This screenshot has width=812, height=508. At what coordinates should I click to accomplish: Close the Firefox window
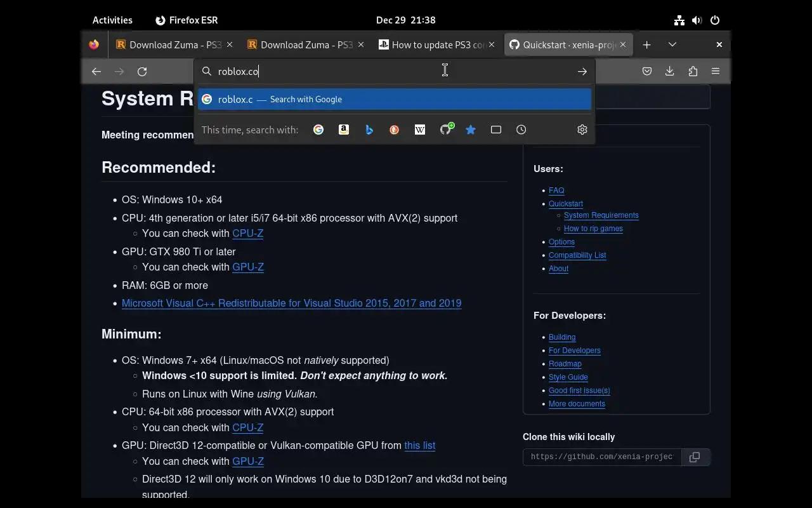719,44
